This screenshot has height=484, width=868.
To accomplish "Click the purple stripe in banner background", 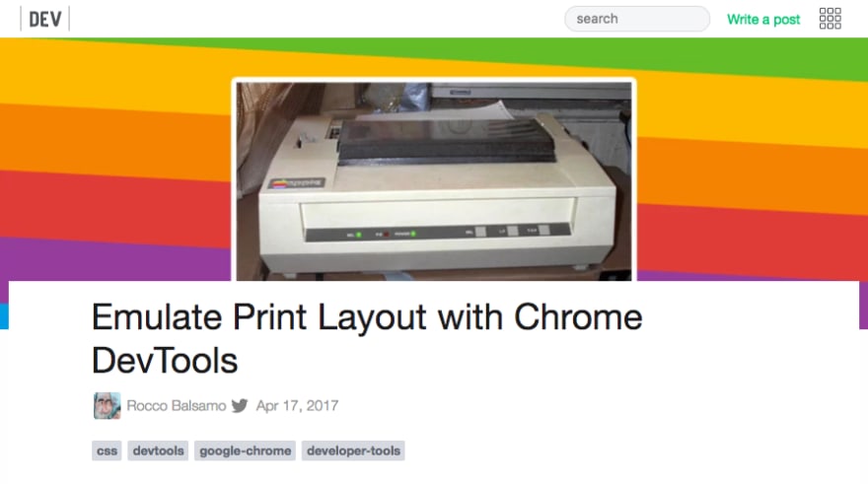I will pyautogui.click(x=110, y=259).
